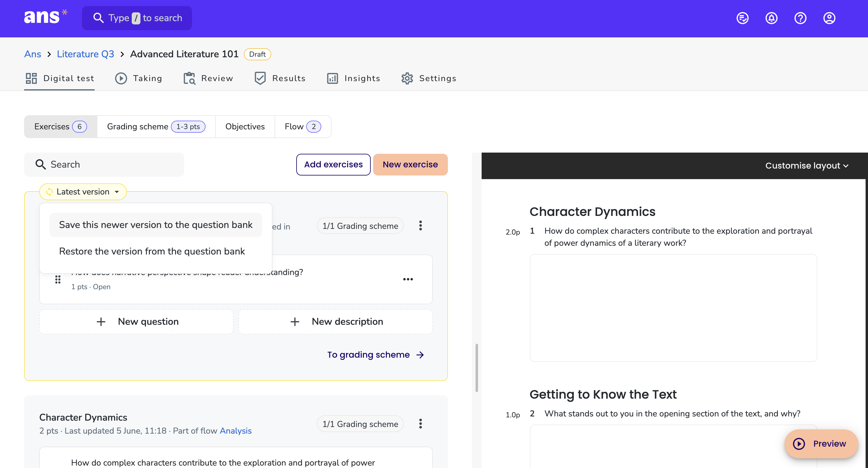Click the New description button
Image resolution: width=868 pixels, height=468 pixels.
(335, 322)
